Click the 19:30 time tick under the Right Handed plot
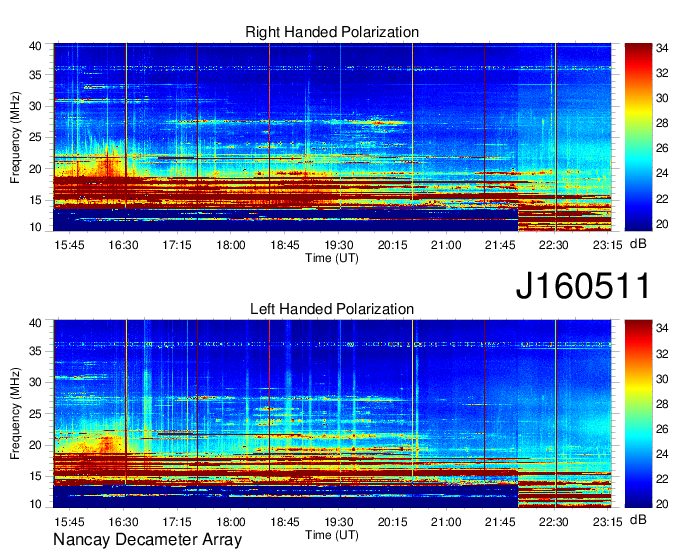Image resolution: width=680 pixels, height=552 pixels. [339, 245]
